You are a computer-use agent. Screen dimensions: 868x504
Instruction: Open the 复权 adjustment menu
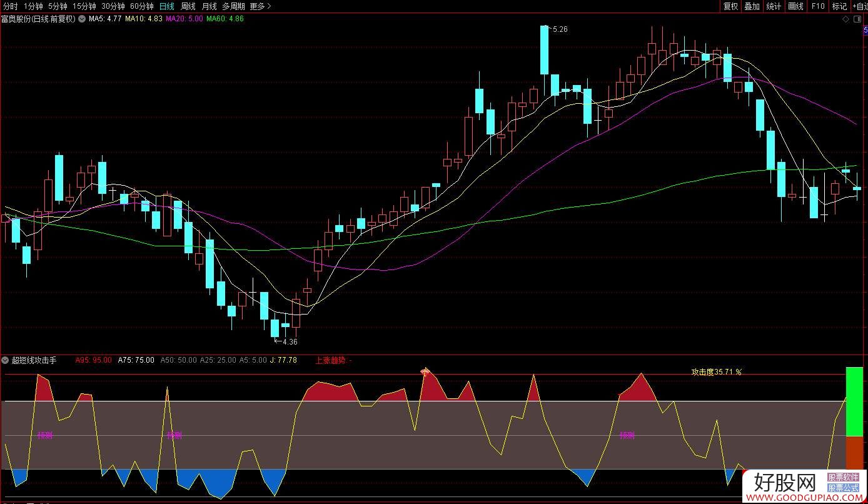pyautogui.click(x=730, y=6)
